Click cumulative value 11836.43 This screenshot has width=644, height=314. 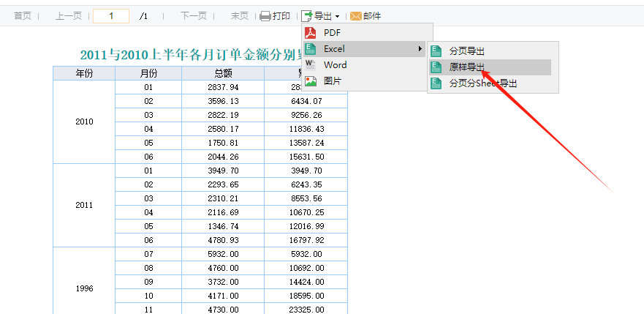pos(306,129)
